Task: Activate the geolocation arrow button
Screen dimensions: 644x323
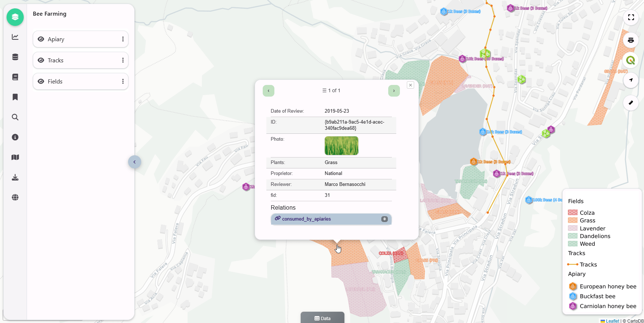Action: tap(630, 80)
